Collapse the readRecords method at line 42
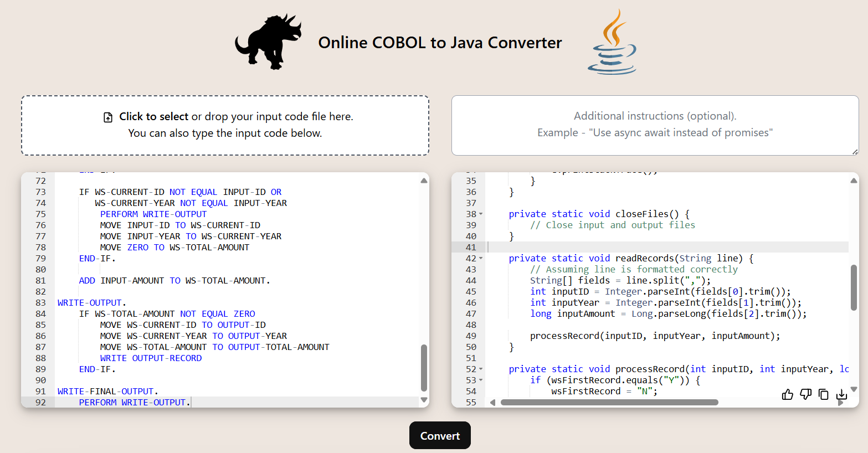 click(481, 259)
